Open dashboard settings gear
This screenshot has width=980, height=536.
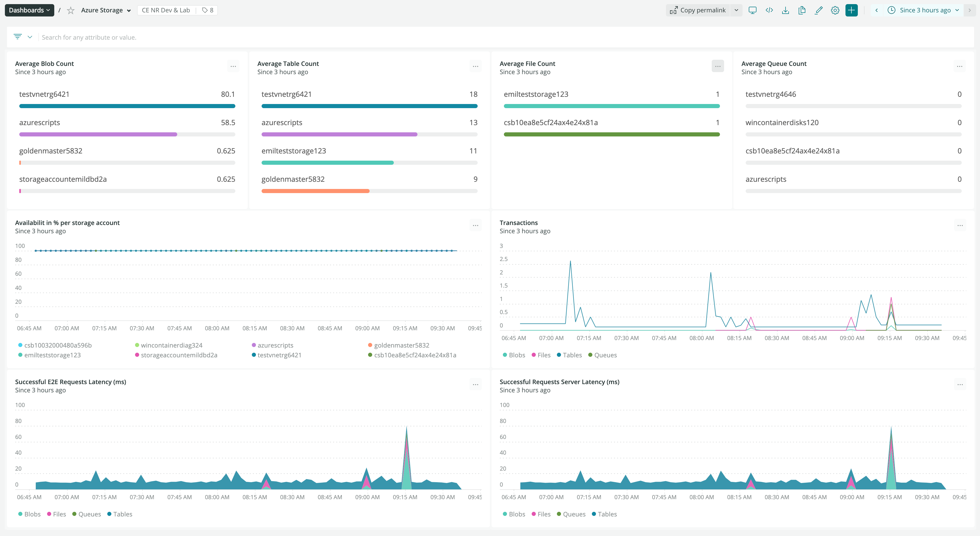tap(835, 10)
